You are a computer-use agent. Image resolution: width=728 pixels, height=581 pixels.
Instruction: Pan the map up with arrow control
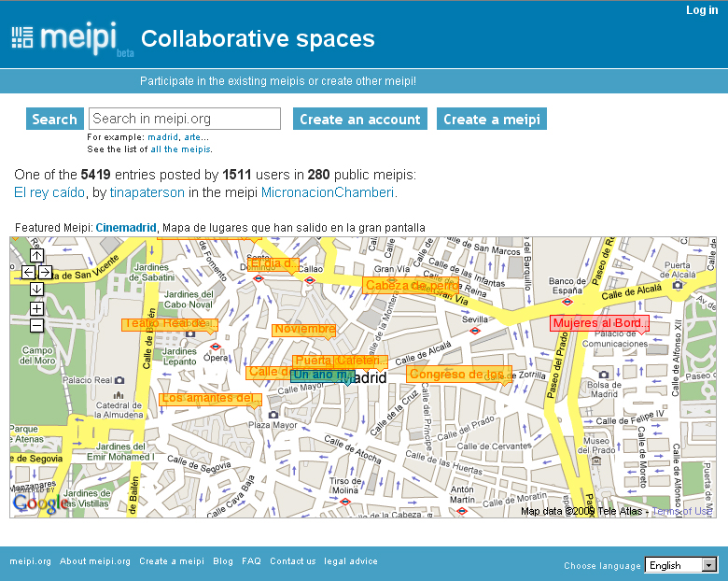pyautogui.click(x=36, y=255)
